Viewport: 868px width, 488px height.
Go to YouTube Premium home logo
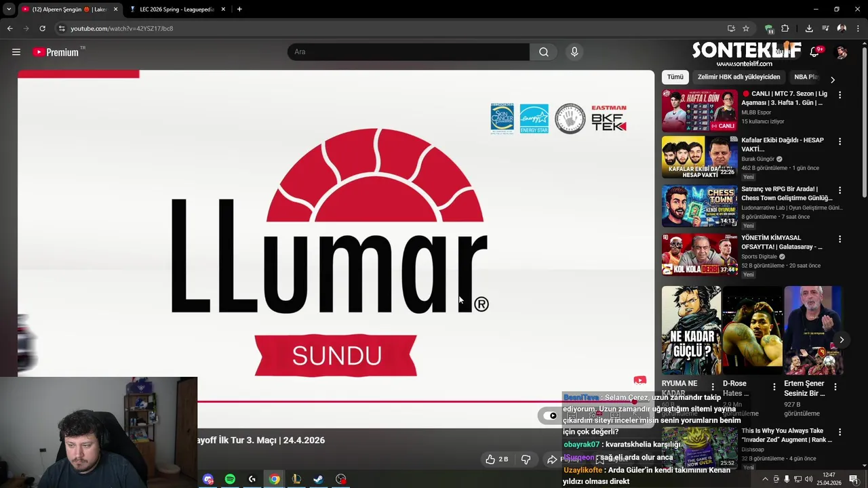click(56, 52)
